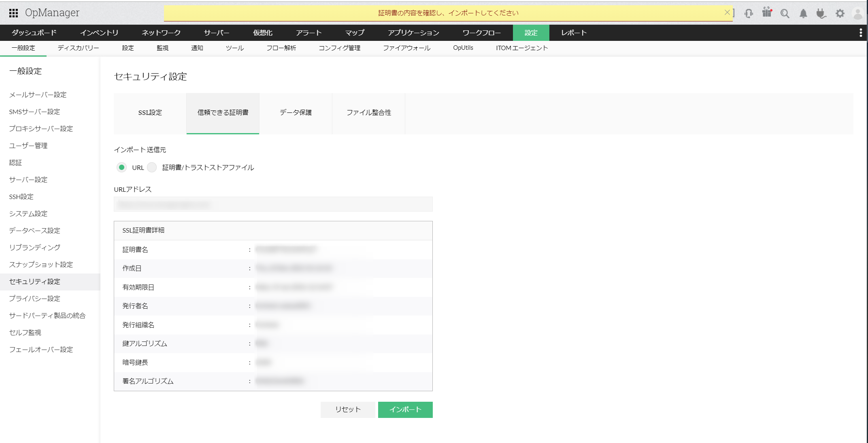The height and width of the screenshot is (443, 868).
Task: Open the notifications bell icon
Action: pos(803,13)
